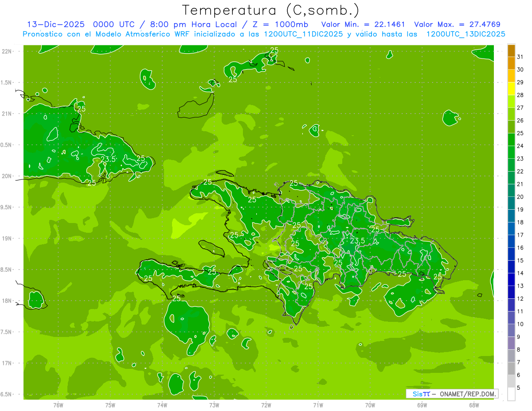Click color scale label '5'
532x411 pixels.
coord(518,388)
